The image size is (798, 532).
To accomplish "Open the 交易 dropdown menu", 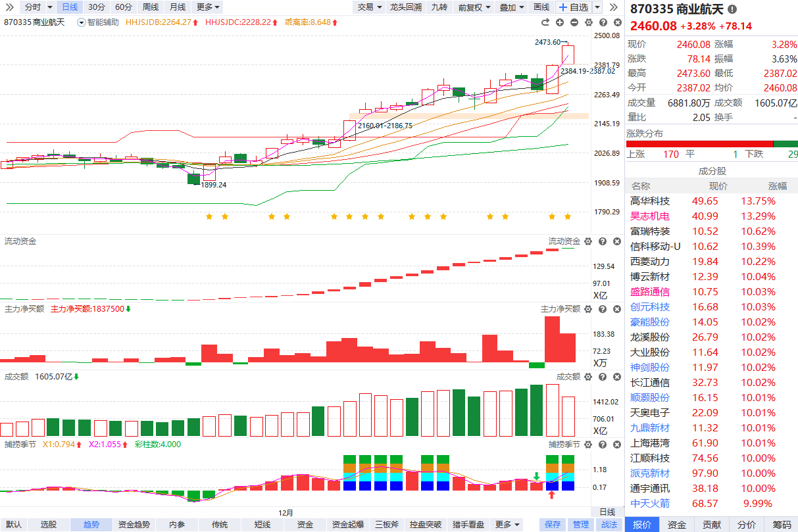I will [369, 7].
